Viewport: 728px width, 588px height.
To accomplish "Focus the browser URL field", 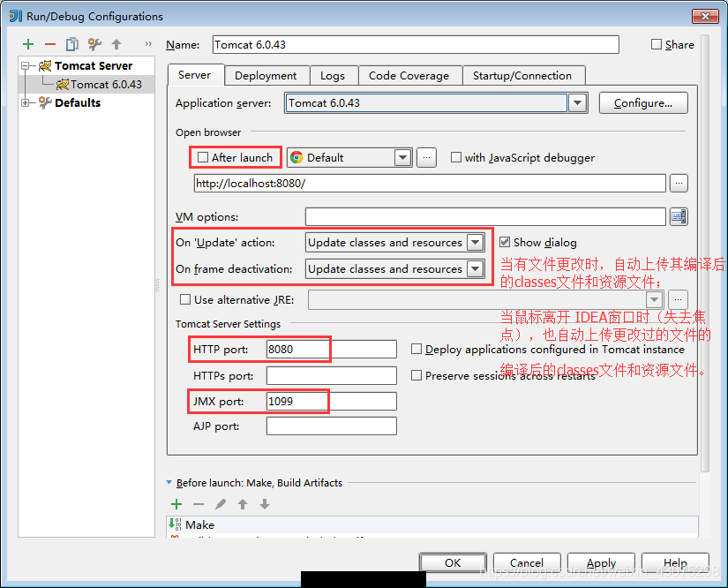I will pos(430,184).
